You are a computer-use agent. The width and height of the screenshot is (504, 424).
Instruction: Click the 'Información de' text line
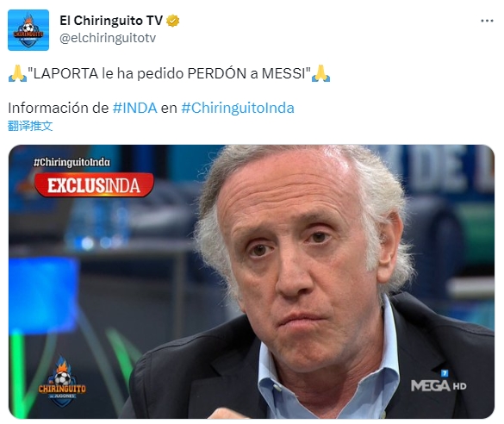(x=59, y=108)
